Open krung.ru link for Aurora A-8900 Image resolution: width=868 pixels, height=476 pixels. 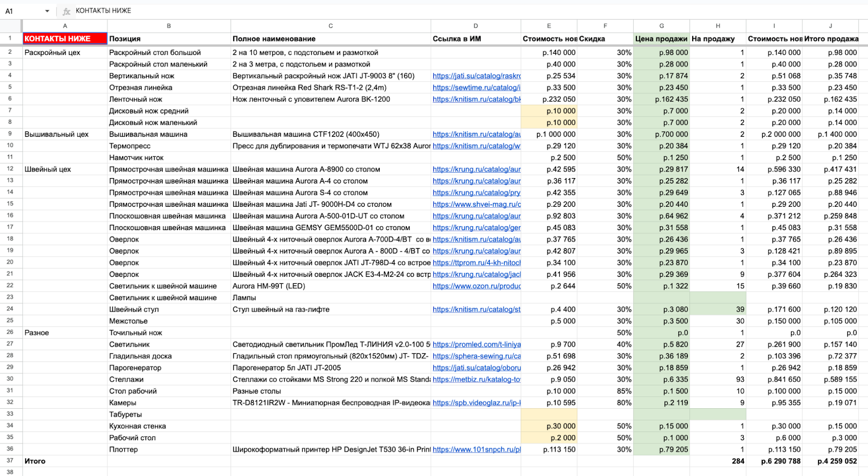point(476,169)
